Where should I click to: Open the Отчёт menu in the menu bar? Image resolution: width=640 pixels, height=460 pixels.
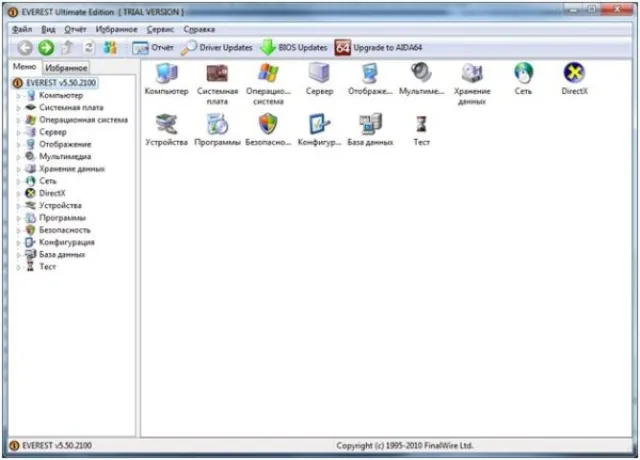(76, 29)
